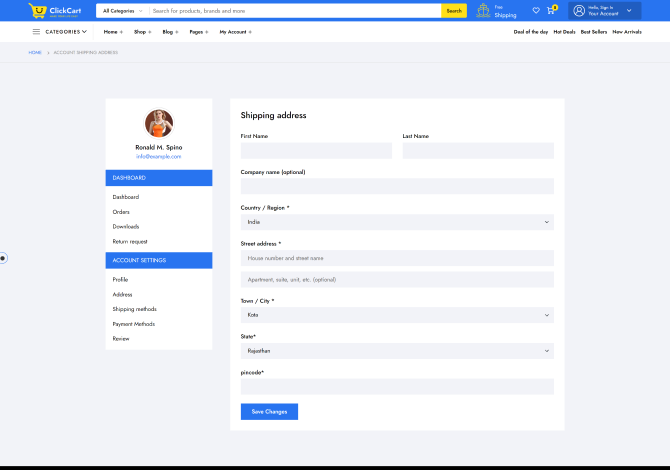
Task: Expand the Town / City dropdown
Action: 397,315
